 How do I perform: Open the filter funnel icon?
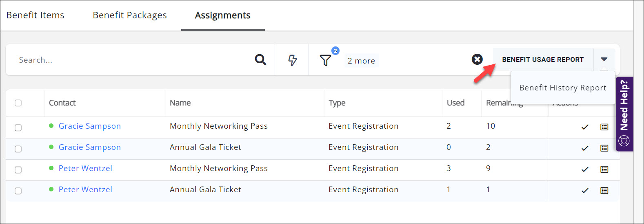pos(325,60)
